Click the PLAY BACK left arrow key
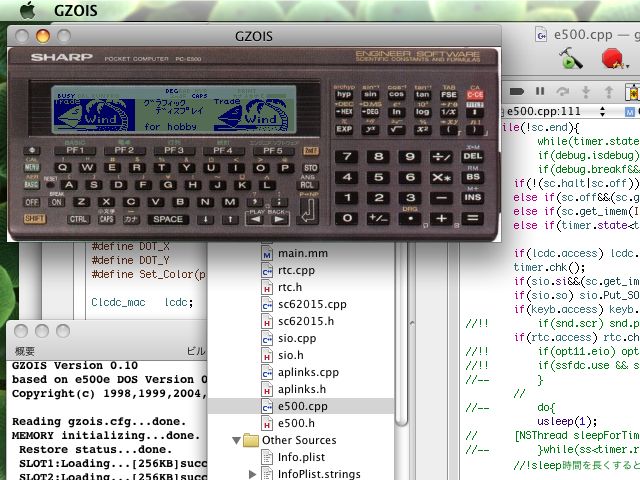Image resolution: width=640 pixels, height=480 pixels. (x=255, y=220)
